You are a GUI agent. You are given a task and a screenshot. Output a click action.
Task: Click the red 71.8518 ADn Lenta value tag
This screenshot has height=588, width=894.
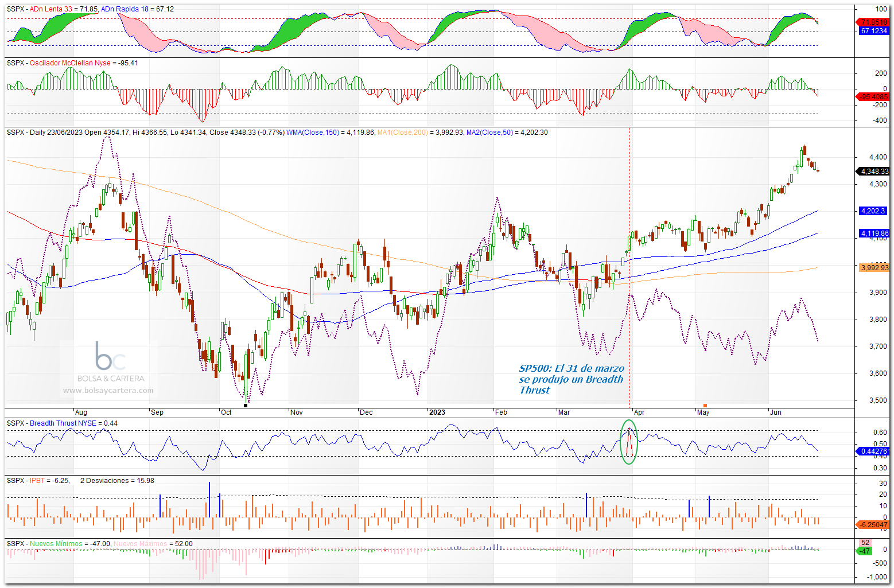coord(874,22)
